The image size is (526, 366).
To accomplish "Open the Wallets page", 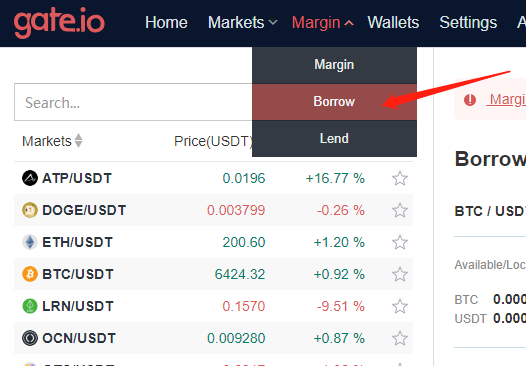I will coord(393,23).
